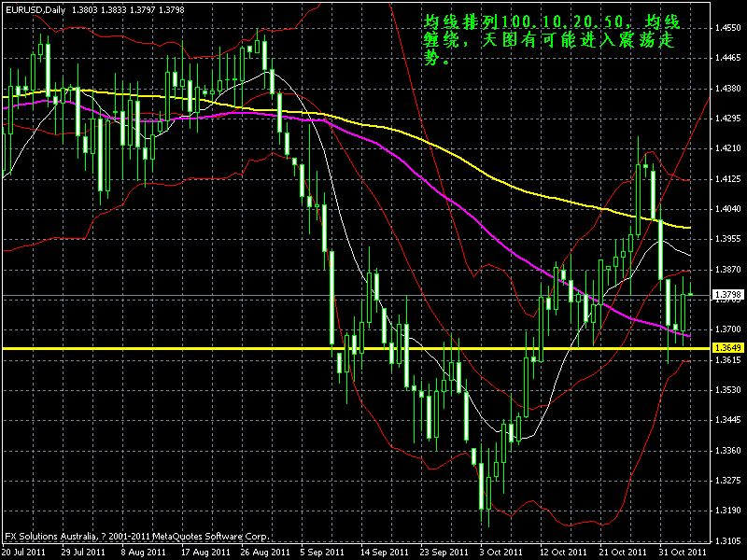Click the 20 Jul 2011 date label

tap(23, 552)
